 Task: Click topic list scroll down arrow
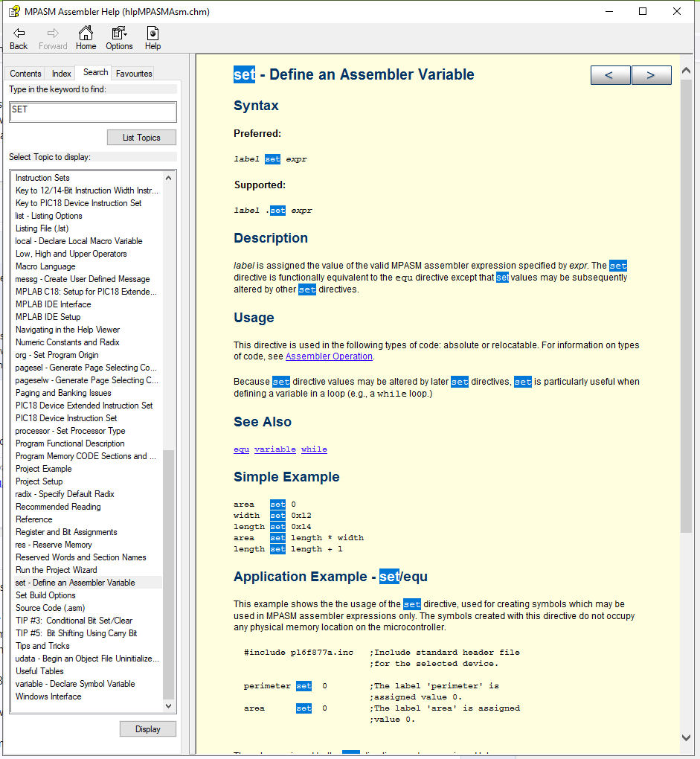[x=168, y=705]
